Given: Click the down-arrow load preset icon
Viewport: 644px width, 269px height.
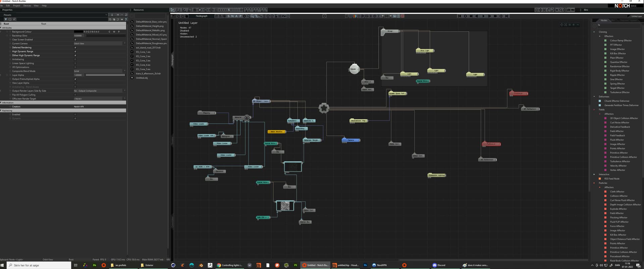Looking at the screenshot, I should (x=112, y=15).
